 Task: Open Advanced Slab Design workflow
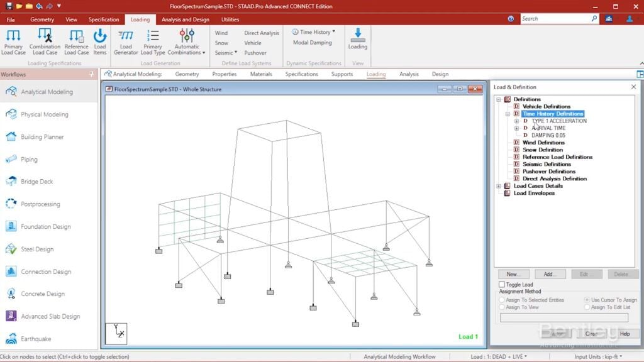click(x=49, y=317)
